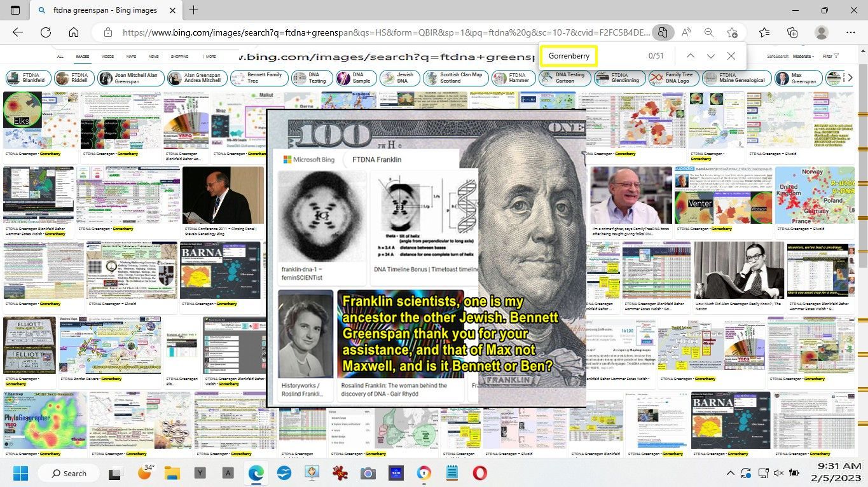Open the tab actions menu icon
Screen dimensions: 868x487
pos(15,10)
